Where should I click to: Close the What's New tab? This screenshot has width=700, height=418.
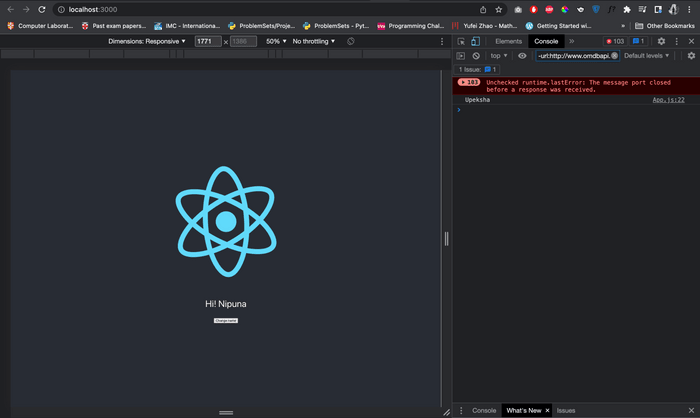coord(547,410)
